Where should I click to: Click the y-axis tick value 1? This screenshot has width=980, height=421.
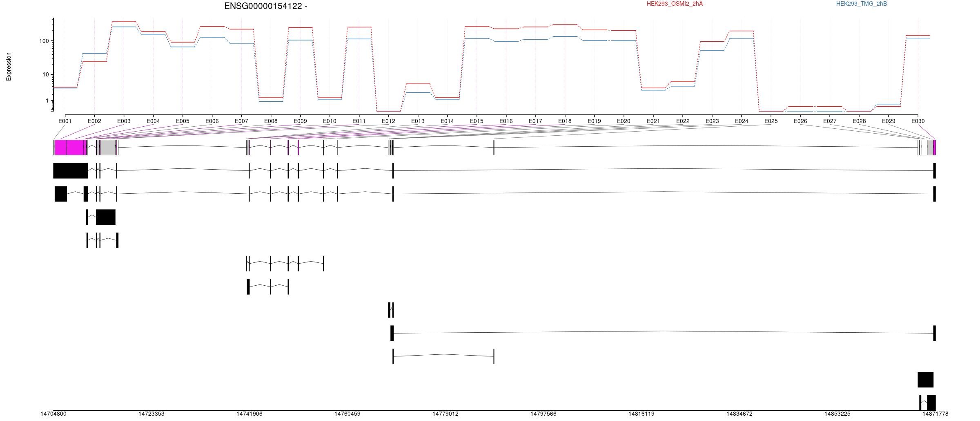click(x=47, y=101)
